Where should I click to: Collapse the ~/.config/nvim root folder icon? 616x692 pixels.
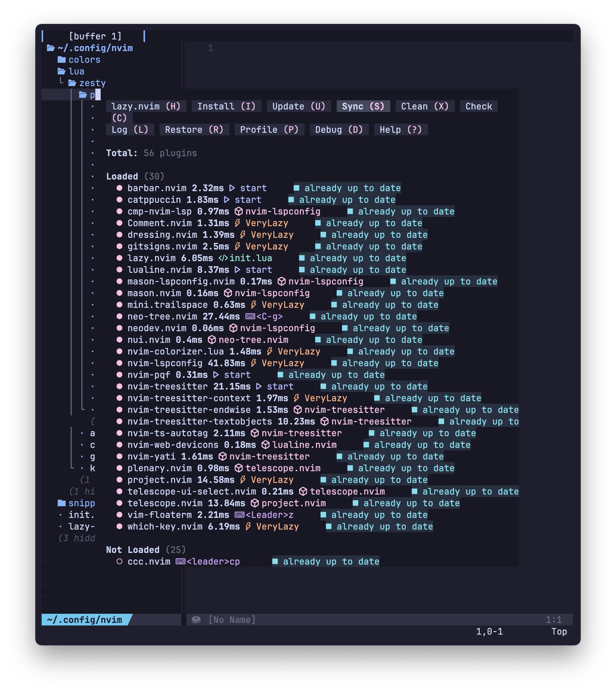pos(51,48)
